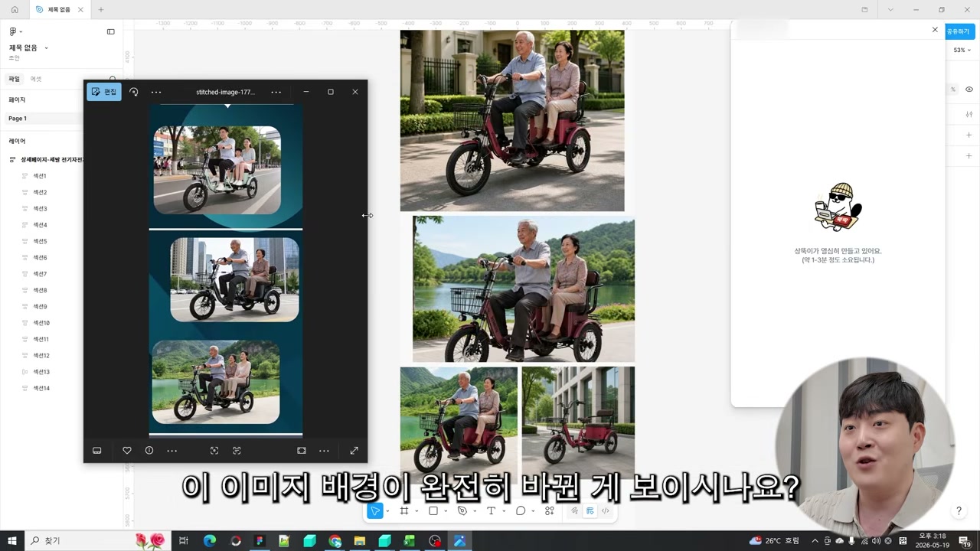Open more options next to rotate in Photos
The width and height of the screenshot is (980, 551).
click(156, 92)
